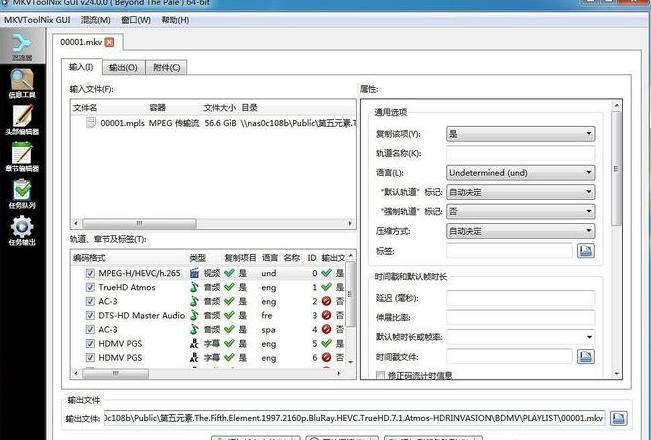651x440 pixels.
Task: Click green output check for ID 0
Action: (327, 273)
